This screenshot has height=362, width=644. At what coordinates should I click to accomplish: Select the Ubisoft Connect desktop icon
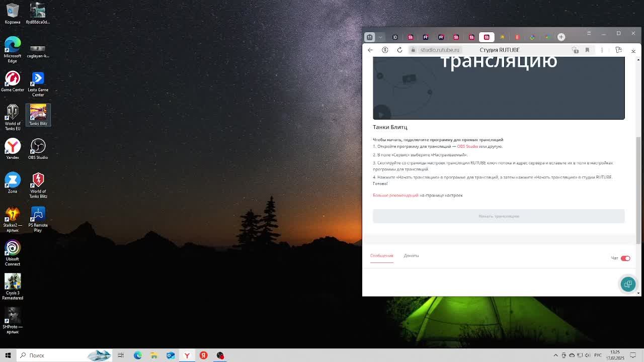point(13,253)
